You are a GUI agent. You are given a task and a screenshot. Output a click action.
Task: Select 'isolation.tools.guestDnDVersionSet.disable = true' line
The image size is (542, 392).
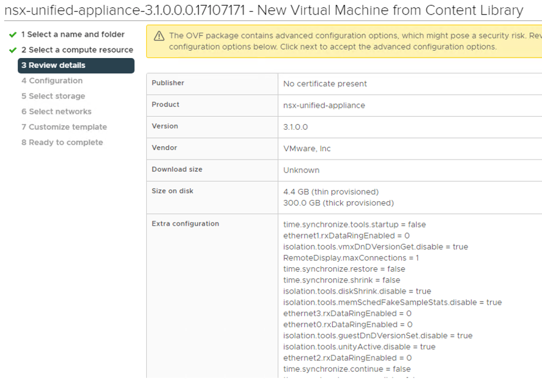click(x=378, y=336)
